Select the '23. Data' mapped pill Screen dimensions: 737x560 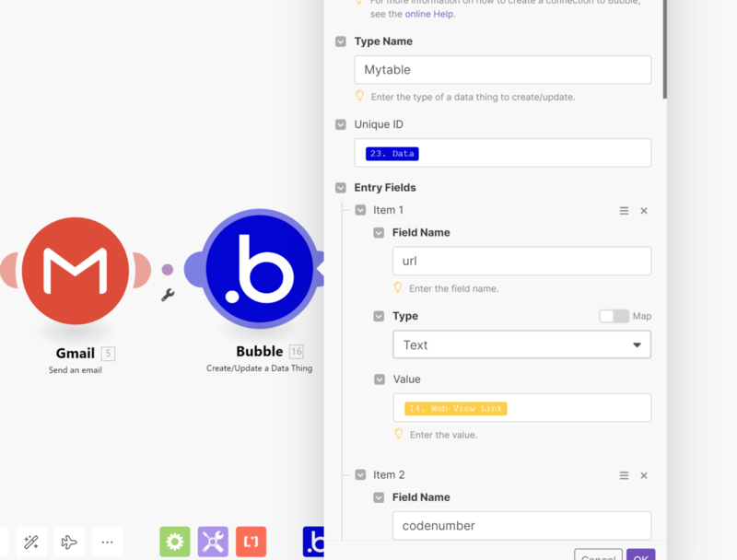[x=392, y=154]
